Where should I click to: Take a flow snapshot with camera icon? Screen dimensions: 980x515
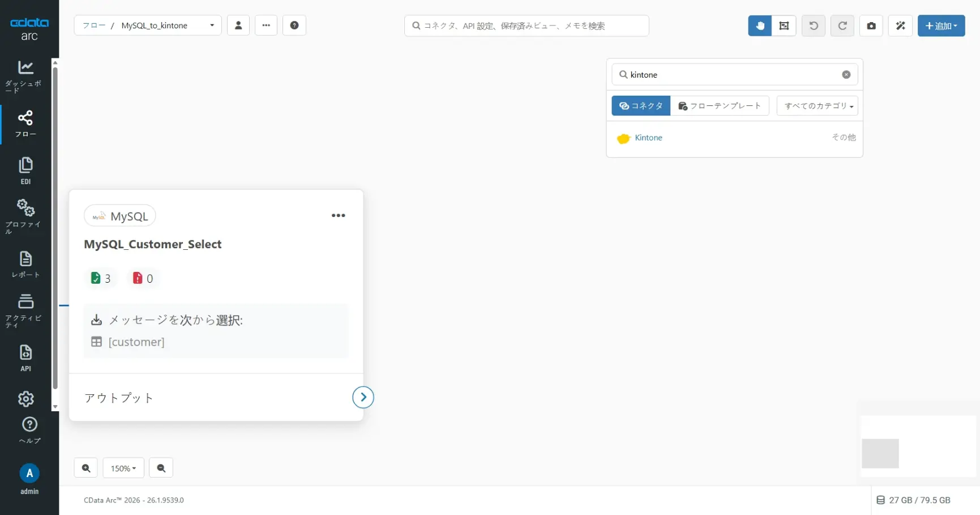click(871, 25)
